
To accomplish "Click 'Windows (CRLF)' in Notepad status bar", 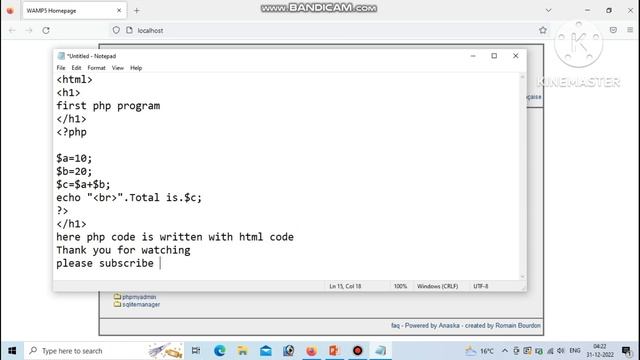I will click(x=438, y=286).
